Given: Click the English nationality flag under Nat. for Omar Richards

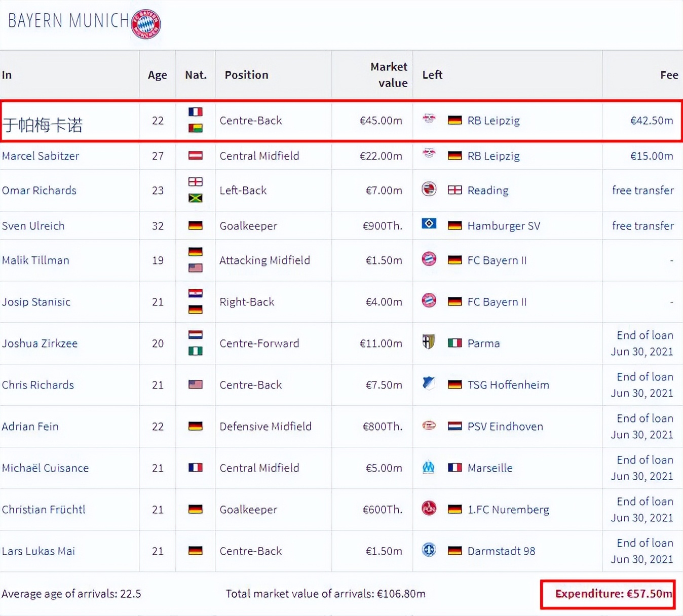Looking at the screenshot, I should (196, 182).
